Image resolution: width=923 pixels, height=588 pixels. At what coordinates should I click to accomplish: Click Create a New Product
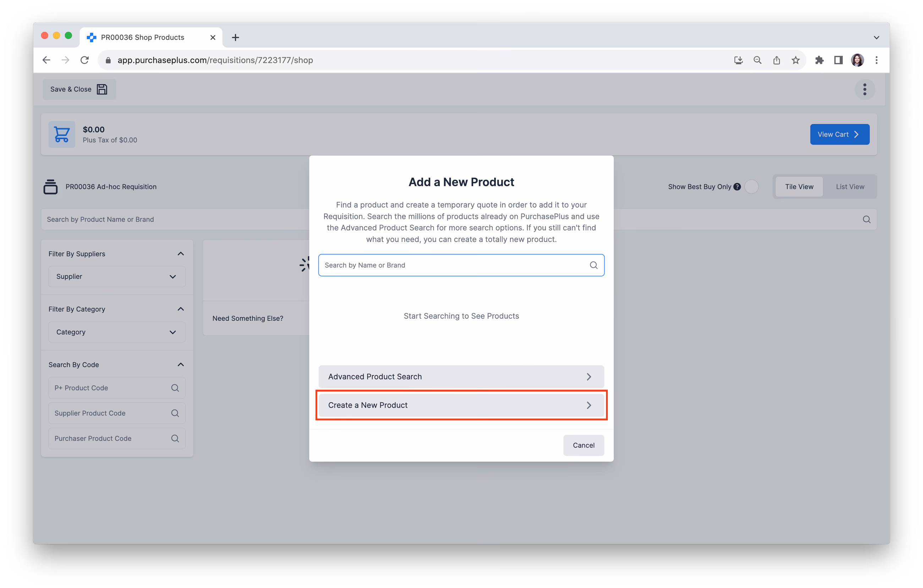461,405
